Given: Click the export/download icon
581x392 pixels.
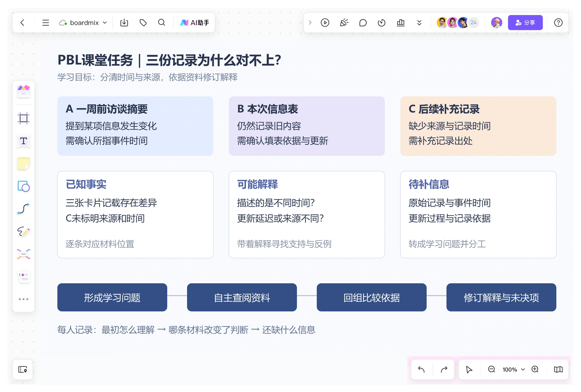Looking at the screenshot, I should (124, 23).
